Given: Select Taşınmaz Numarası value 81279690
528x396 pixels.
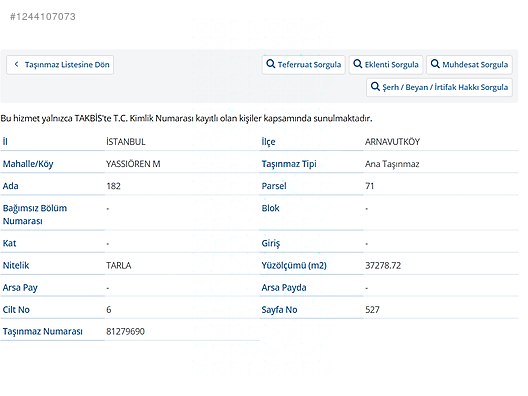Looking at the screenshot, I should 125,332.
